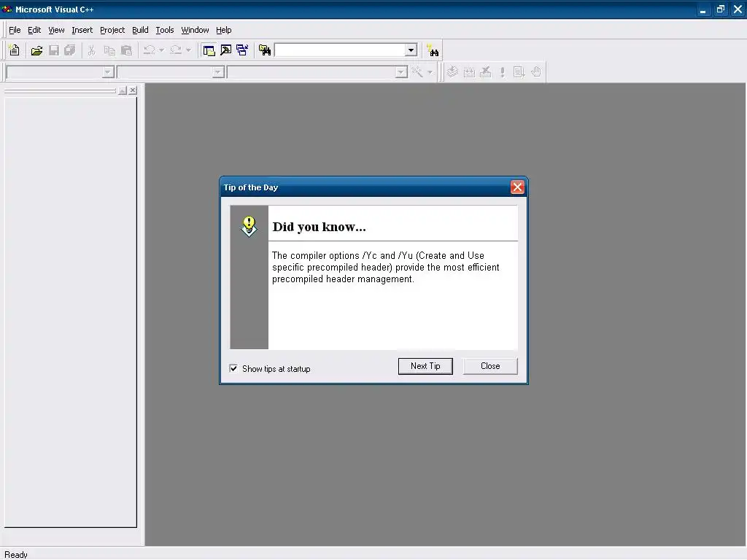The width and height of the screenshot is (747, 560).
Task: Close Tip of the Day with red X
Action: click(x=517, y=187)
